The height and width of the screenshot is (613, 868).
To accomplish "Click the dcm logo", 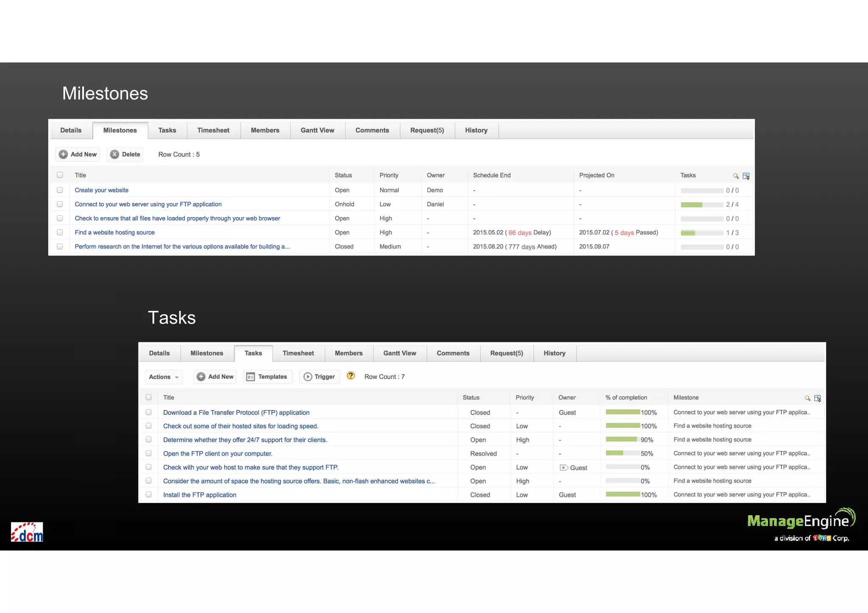I will click(x=27, y=532).
